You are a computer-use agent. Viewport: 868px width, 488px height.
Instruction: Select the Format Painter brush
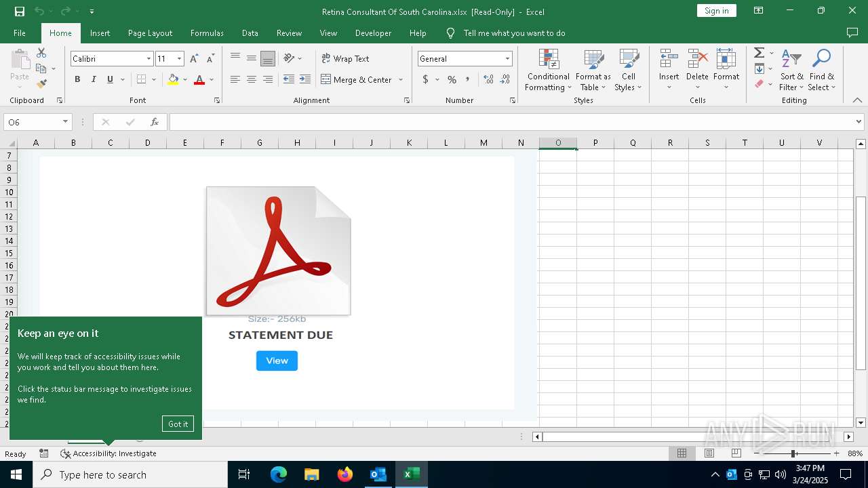pyautogui.click(x=41, y=84)
